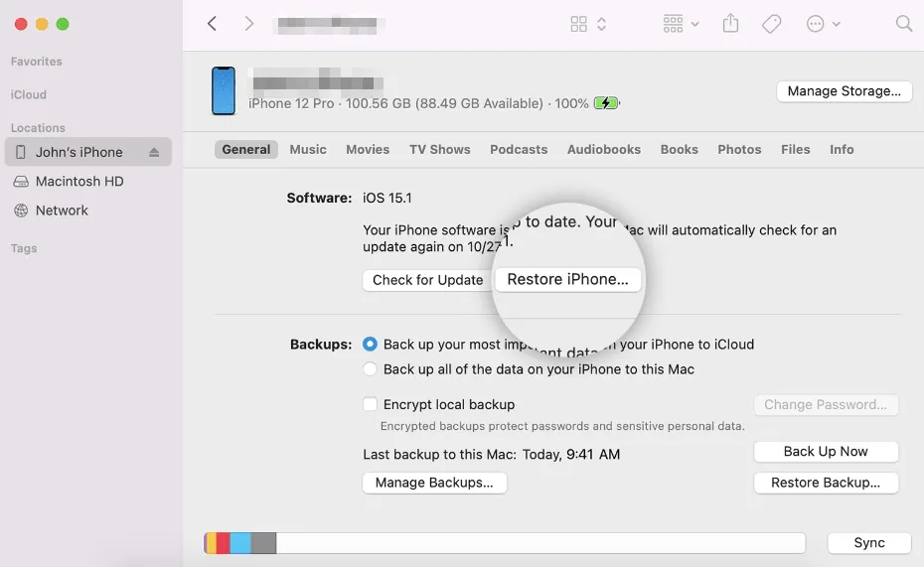Click Manage Storage button

pyautogui.click(x=844, y=91)
